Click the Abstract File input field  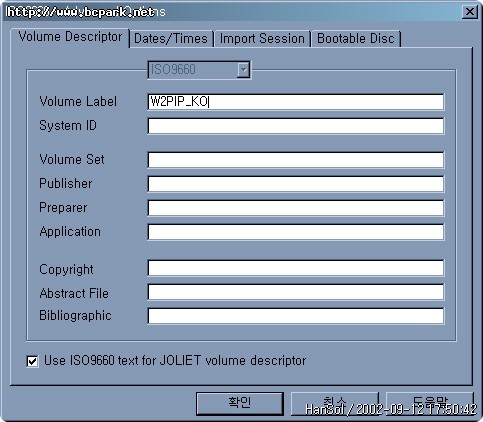coord(295,292)
